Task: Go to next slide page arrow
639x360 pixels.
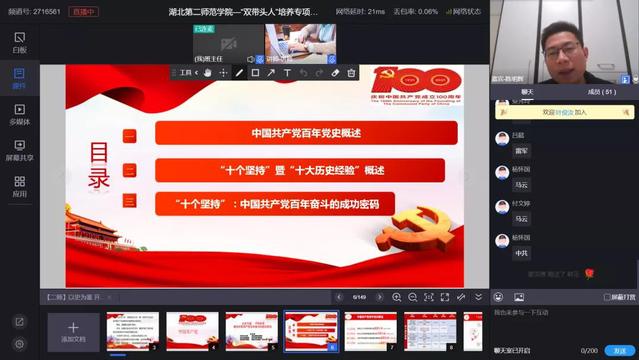Action: pos(380,297)
